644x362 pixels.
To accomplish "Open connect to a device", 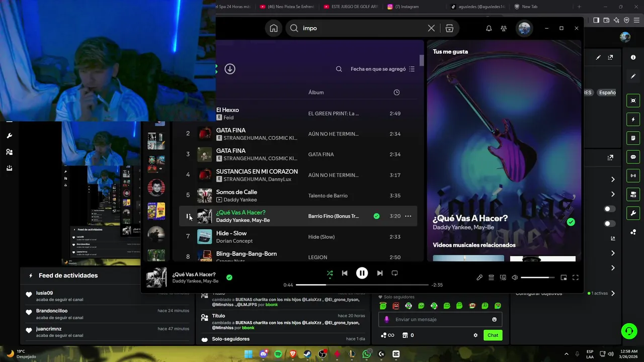I will click(503, 278).
